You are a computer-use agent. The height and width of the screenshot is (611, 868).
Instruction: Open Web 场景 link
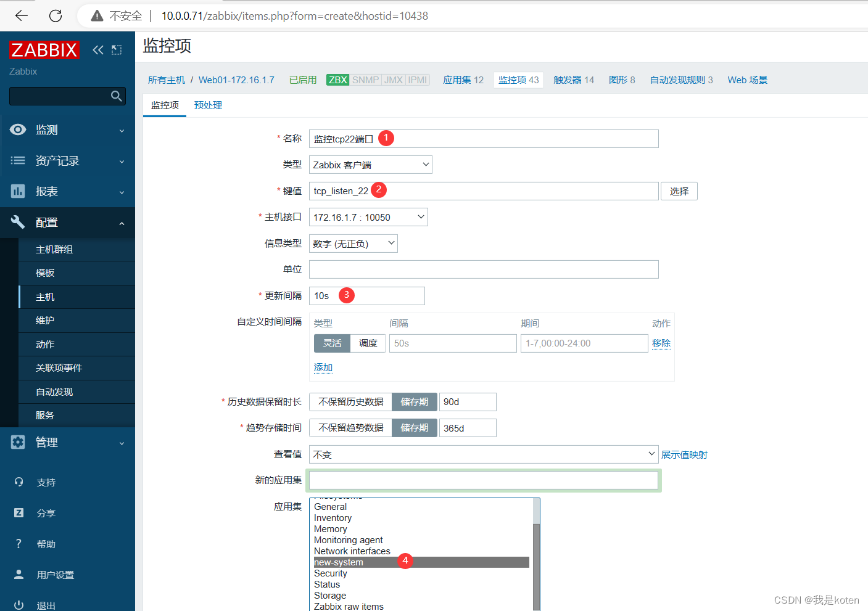coord(748,80)
